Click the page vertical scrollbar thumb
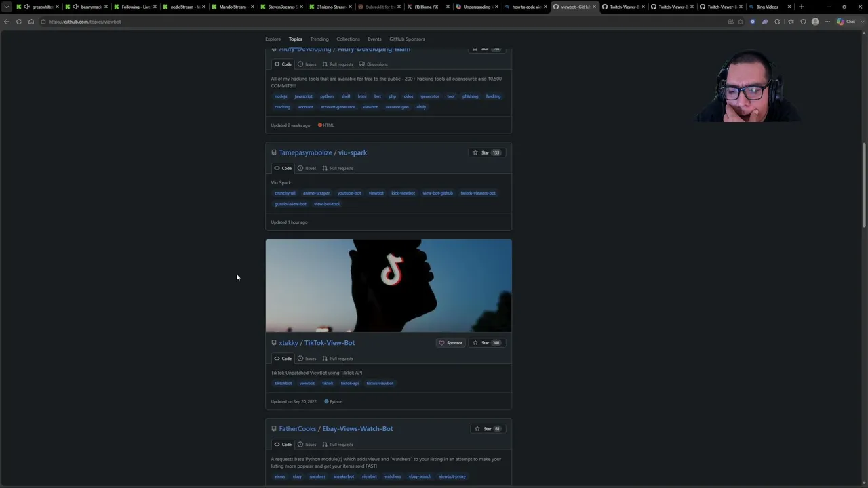Viewport: 868px width, 488px height. point(864,185)
